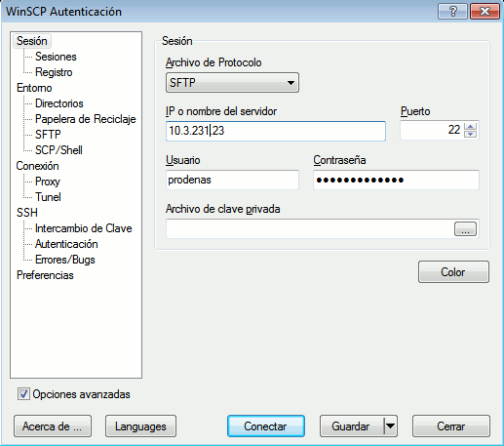
Task: Open the Registro settings page
Action: (54, 72)
